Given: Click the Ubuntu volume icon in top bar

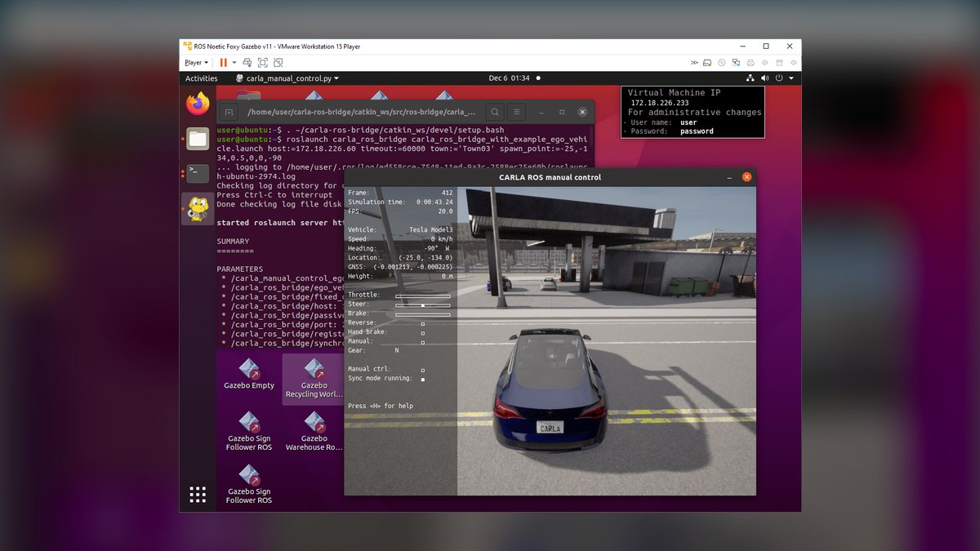Looking at the screenshot, I should (x=765, y=78).
